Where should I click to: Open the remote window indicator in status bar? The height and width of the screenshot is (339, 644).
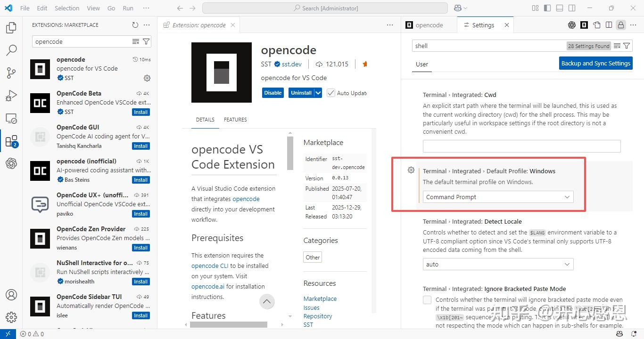[8, 334]
